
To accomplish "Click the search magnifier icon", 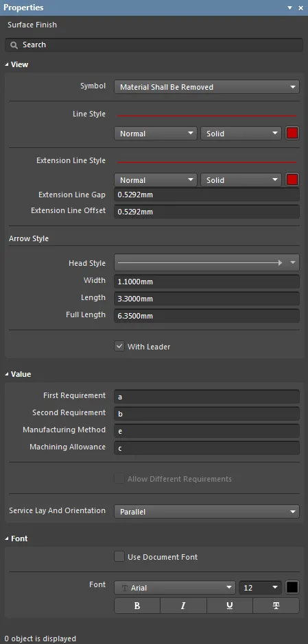I will point(14,45).
